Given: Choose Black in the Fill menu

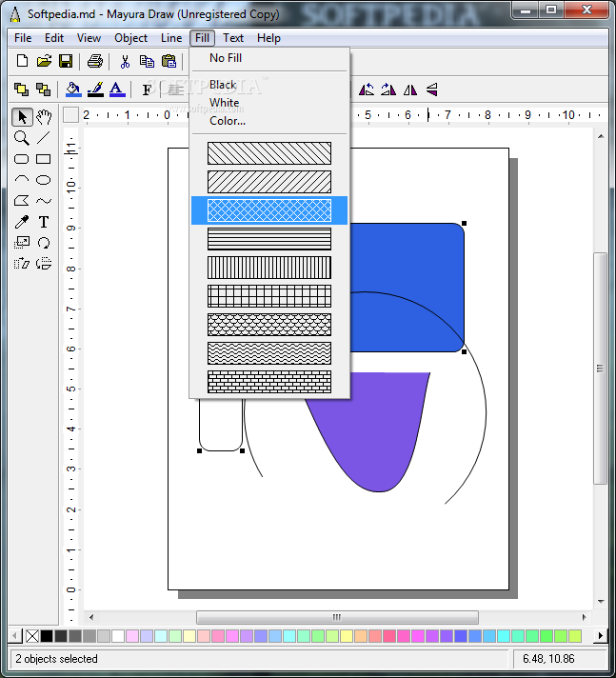Looking at the screenshot, I should coord(269,85).
